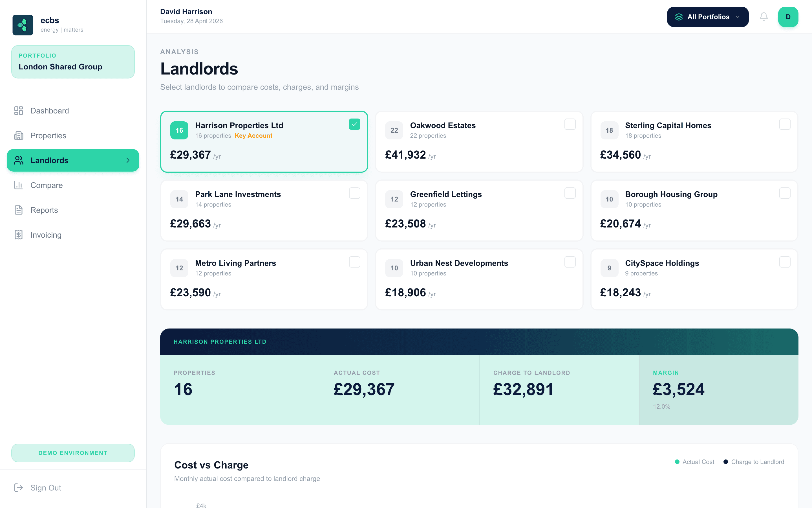Click the 22 badge on Oakwood Estates
This screenshot has height=508, width=812.
coord(394,130)
